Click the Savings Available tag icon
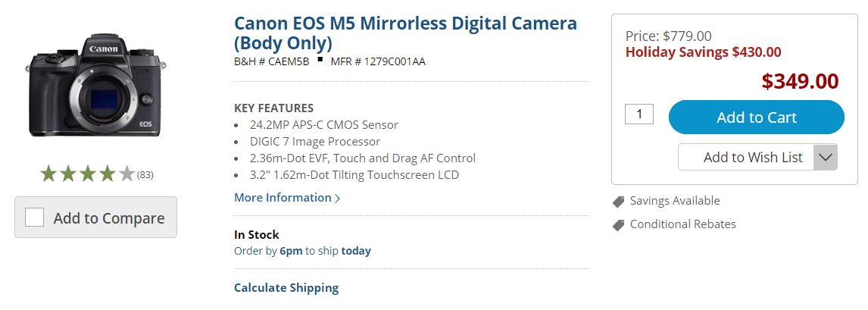The image size is (868, 310). point(618,202)
